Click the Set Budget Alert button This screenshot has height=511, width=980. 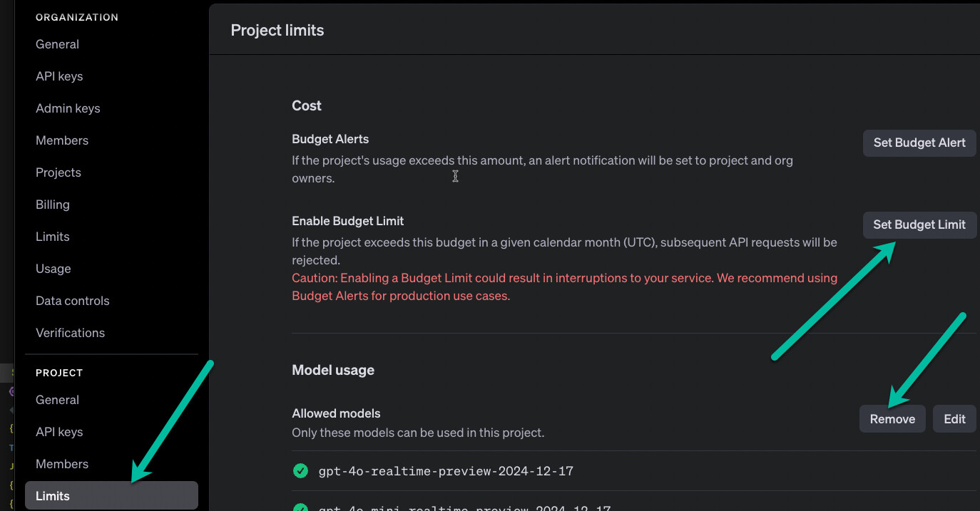click(x=919, y=143)
